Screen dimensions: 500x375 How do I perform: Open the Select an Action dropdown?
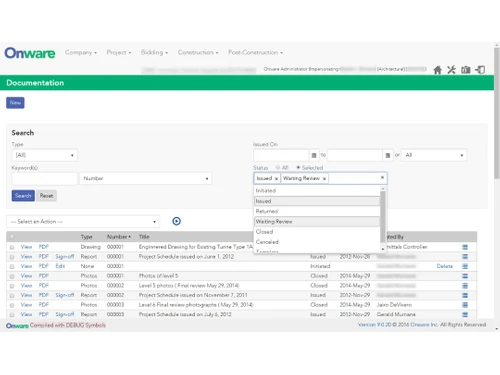click(83, 222)
